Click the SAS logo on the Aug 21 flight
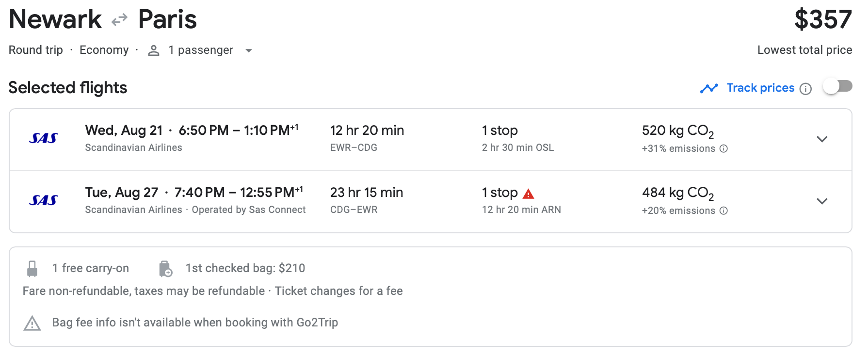 pos(44,139)
